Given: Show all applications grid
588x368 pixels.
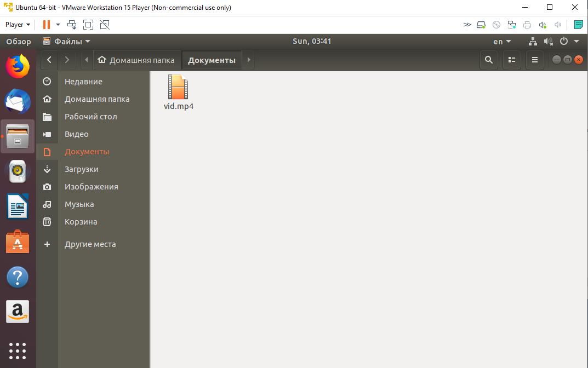Looking at the screenshot, I should tap(18, 350).
